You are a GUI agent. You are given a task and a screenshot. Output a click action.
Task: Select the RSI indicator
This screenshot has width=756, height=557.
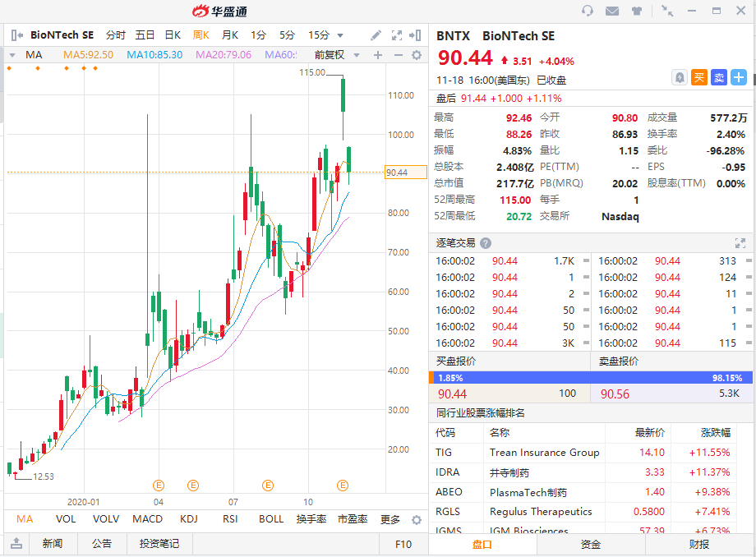230,519
